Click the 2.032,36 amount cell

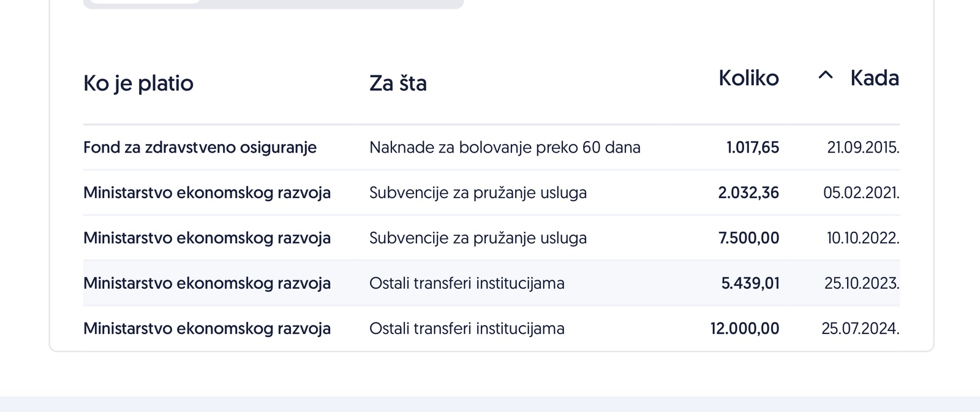click(748, 193)
